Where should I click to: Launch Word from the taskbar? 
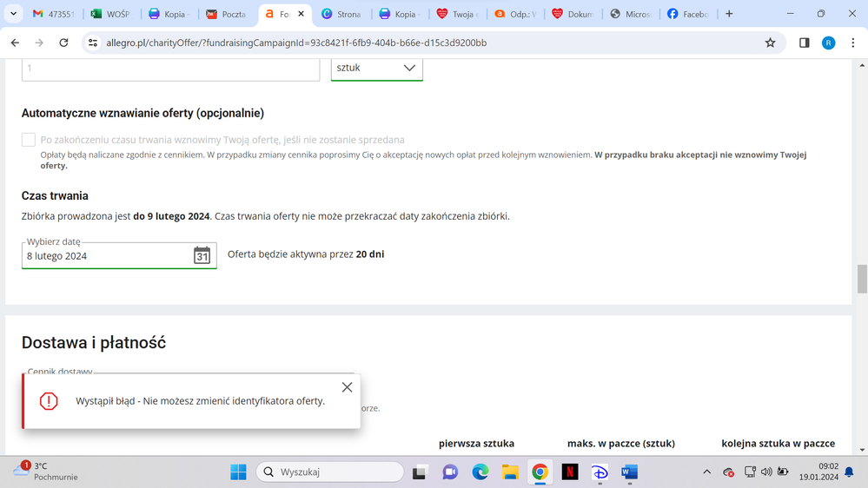click(x=629, y=472)
